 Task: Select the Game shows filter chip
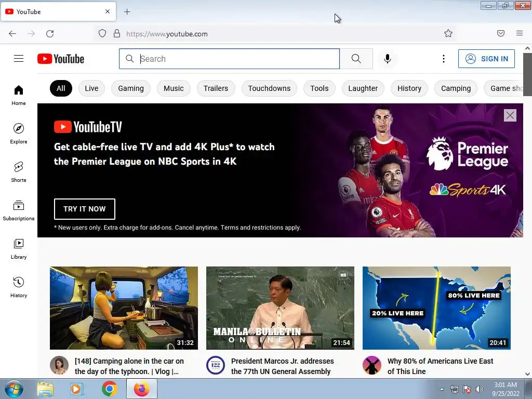(504, 88)
